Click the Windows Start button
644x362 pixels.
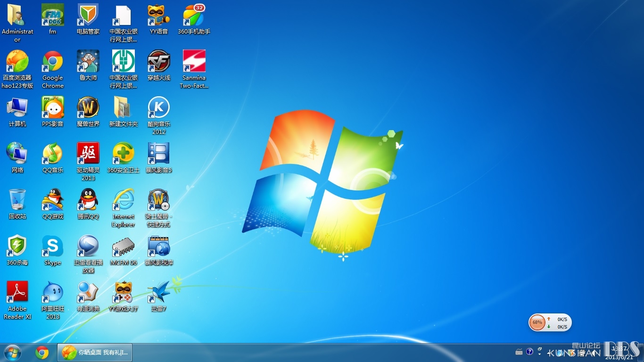pos(12,353)
